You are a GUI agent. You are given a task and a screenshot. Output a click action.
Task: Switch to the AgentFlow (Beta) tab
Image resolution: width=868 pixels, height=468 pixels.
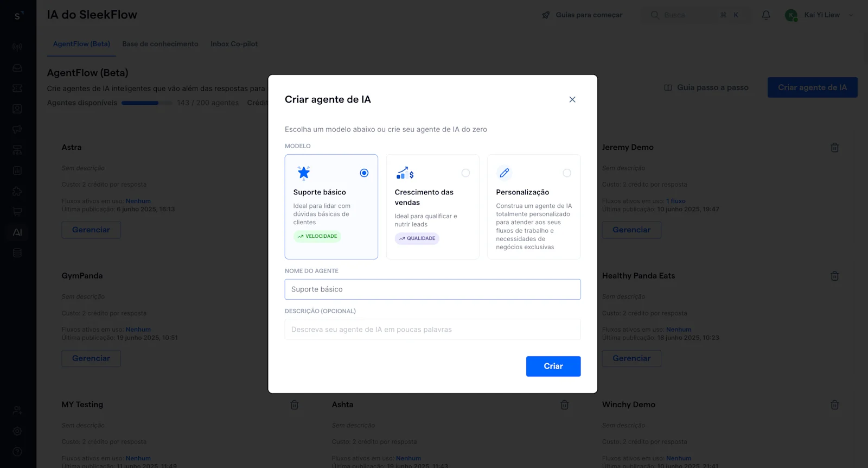(81, 44)
